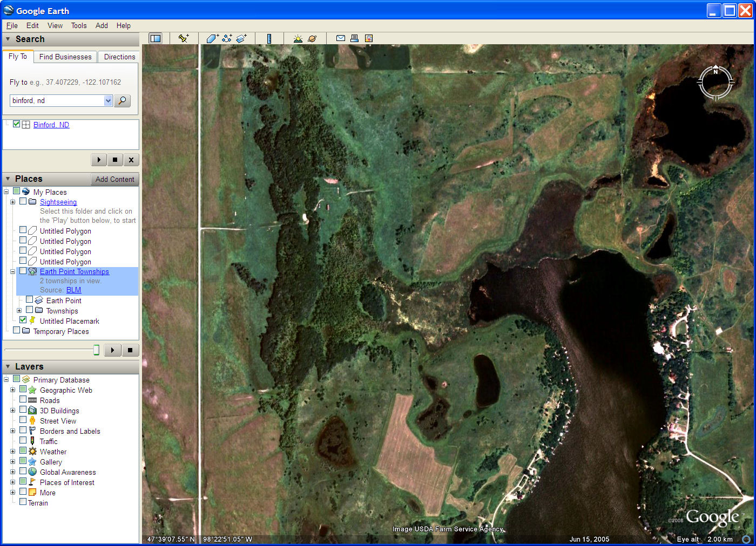The height and width of the screenshot is (546, 756).
Task: Click the Print toolbar icon
Action: point(354,38)
